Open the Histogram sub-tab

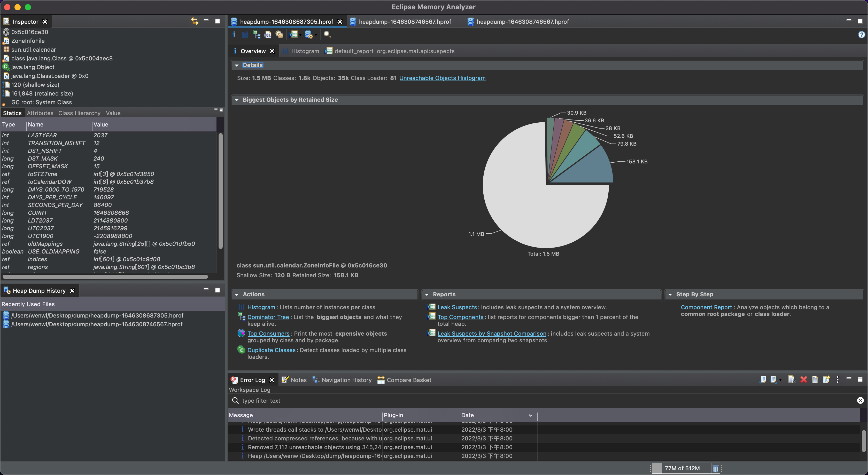pos(301,51)
